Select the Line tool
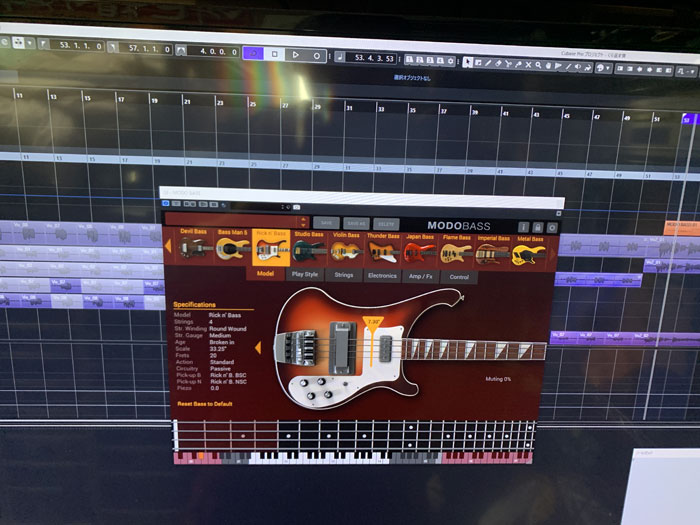700x525 pixels. (568, 67)
